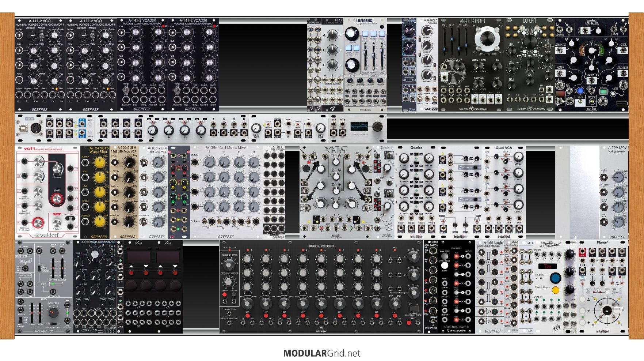Click the FREQUENCY RANGE knob on the Behringer 960

coord(228,264)
